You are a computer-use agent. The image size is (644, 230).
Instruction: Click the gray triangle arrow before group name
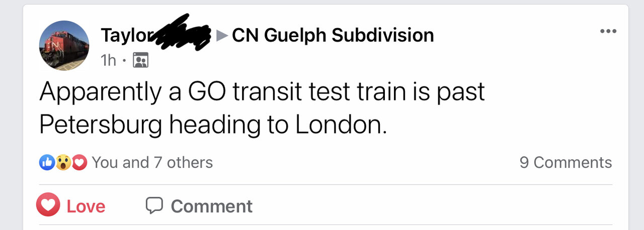[x=221, y=35]
